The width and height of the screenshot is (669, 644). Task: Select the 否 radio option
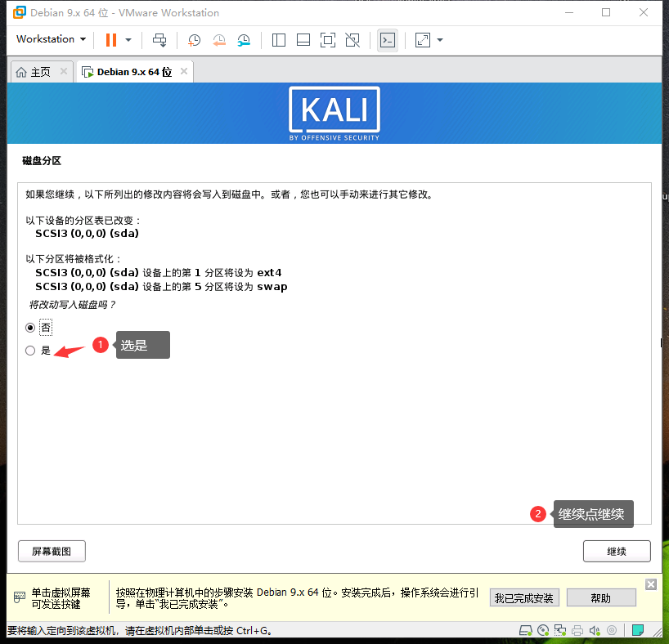tap(30, 328)
